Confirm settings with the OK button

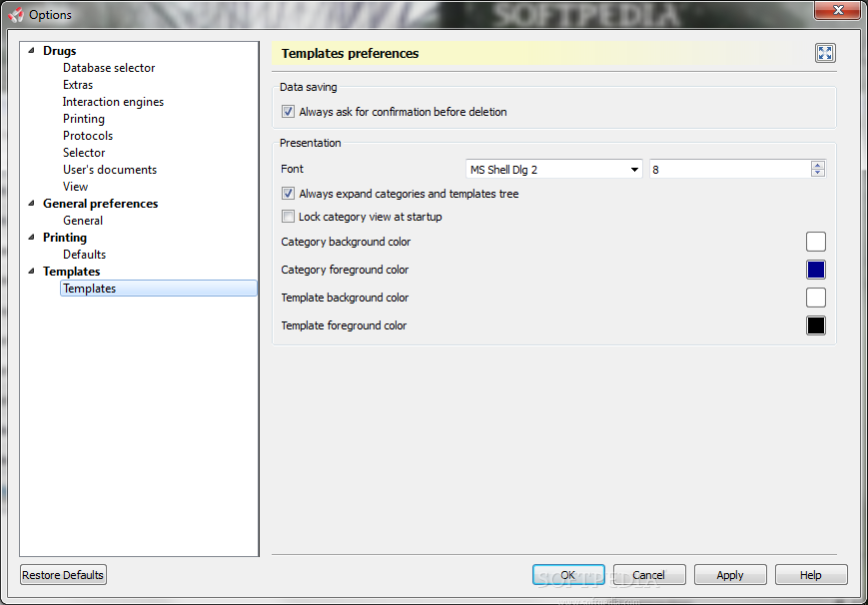click(x=568, y=575)
